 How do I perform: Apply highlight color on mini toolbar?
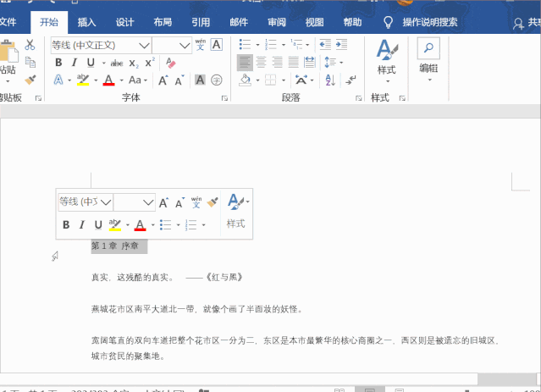(115, 224)
